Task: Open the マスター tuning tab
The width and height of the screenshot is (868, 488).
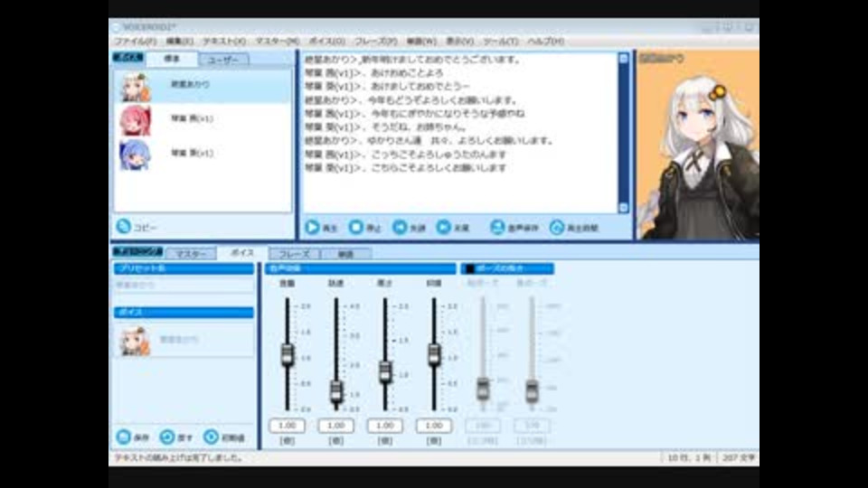Action: [191, 253]
